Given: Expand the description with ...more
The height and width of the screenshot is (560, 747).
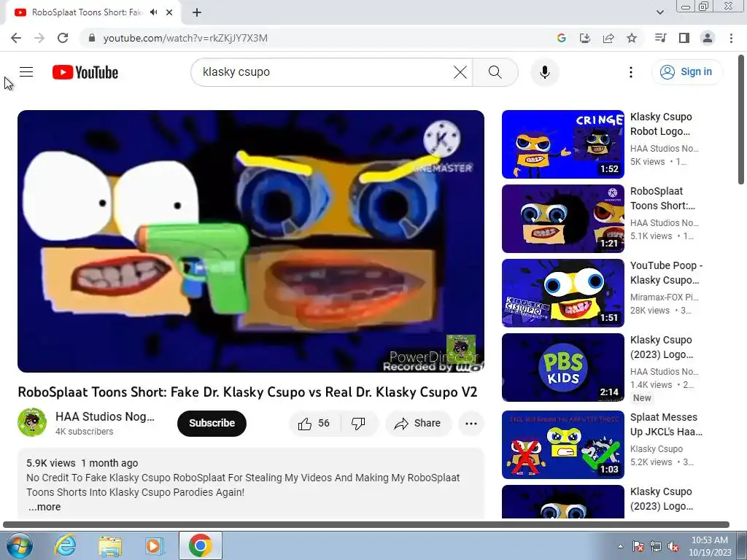Looking at the screenshot, I should (x=44, y=507).
